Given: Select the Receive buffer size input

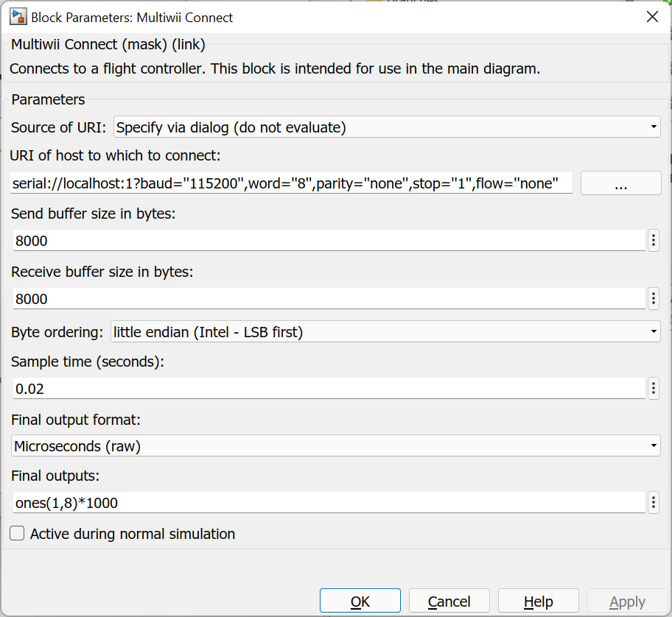Looking at the screenshot, I should click(329, 298).
